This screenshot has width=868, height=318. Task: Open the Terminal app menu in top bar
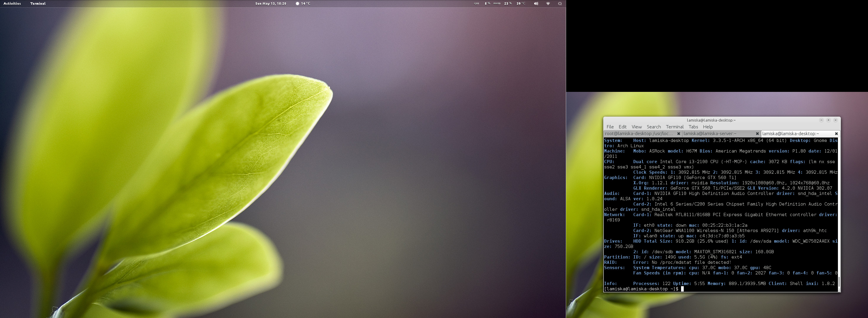tap(38, 3)
